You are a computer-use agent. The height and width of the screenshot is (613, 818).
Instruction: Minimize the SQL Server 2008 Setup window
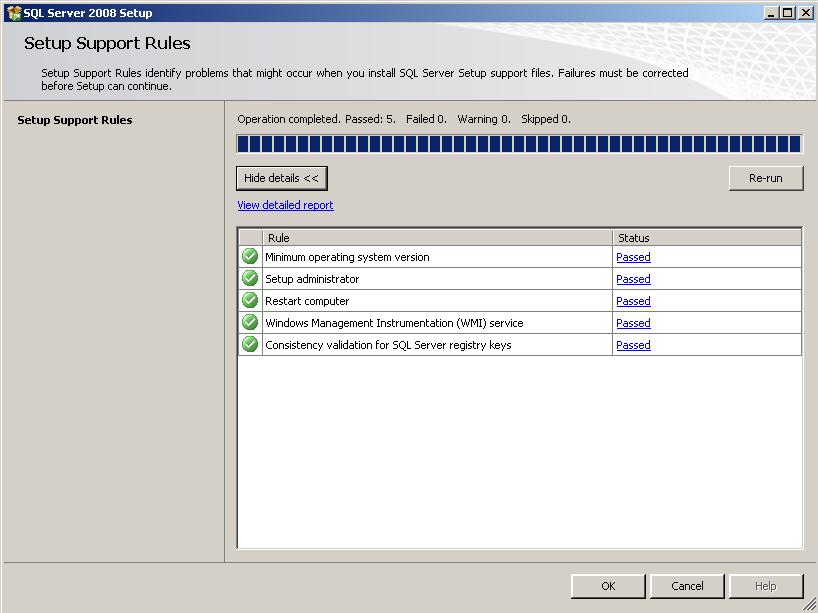click(x=771, y=13)
